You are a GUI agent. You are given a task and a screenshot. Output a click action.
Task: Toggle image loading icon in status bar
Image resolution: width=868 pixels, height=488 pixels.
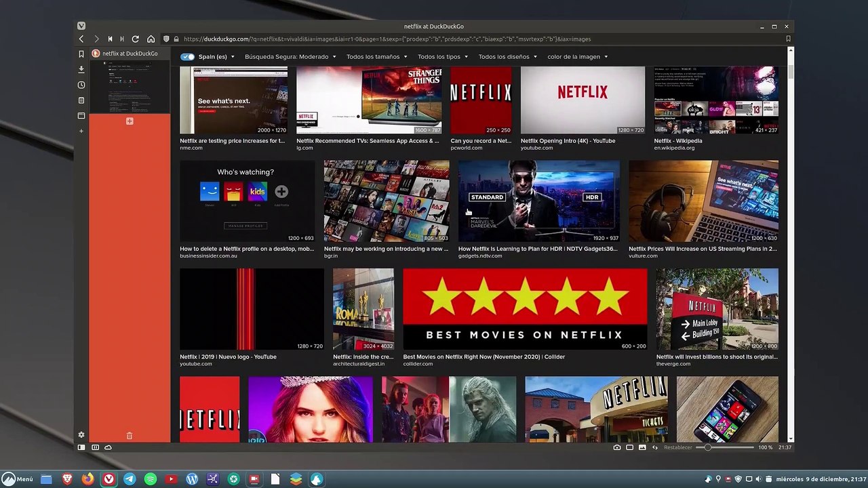tap(642, 447)
